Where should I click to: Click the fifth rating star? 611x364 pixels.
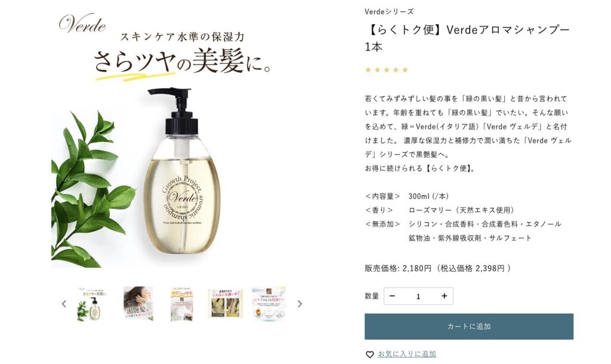point(405,70)
